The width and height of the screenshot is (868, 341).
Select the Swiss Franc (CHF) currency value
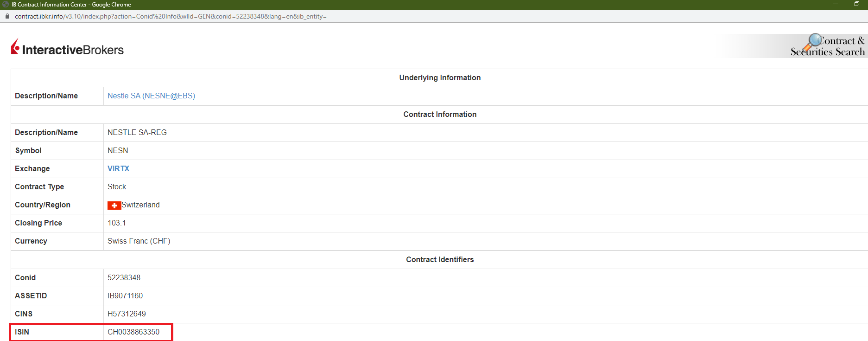[139, 241]
